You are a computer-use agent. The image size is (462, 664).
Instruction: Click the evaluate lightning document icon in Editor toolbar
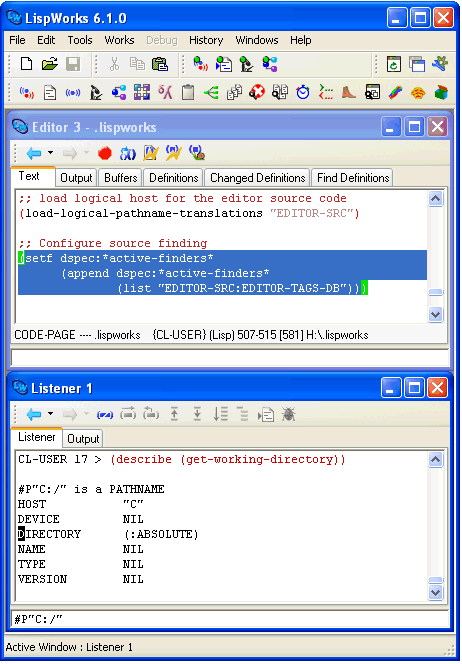click(x=150, y=153)
